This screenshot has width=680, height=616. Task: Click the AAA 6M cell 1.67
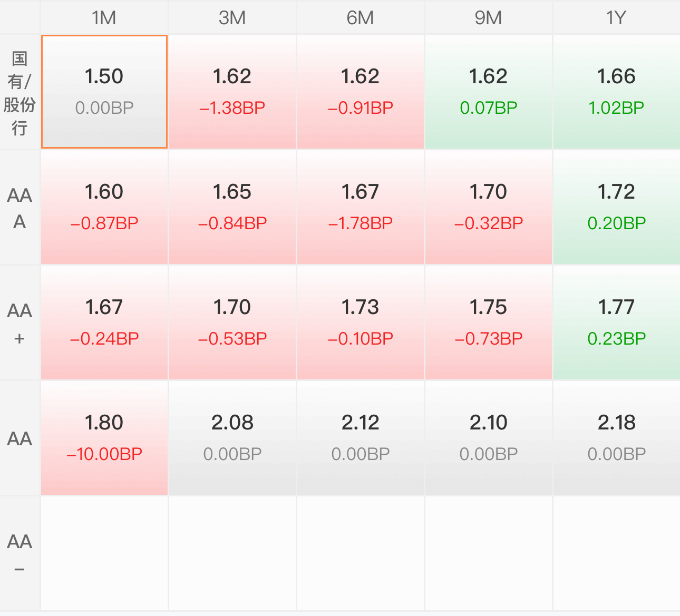tap(361, 208)
